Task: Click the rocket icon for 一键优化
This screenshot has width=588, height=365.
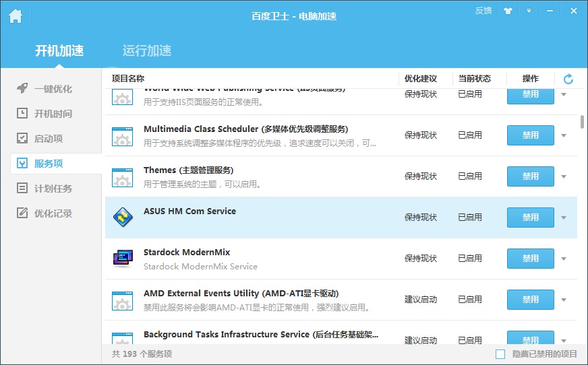Action: click(22, 88)
